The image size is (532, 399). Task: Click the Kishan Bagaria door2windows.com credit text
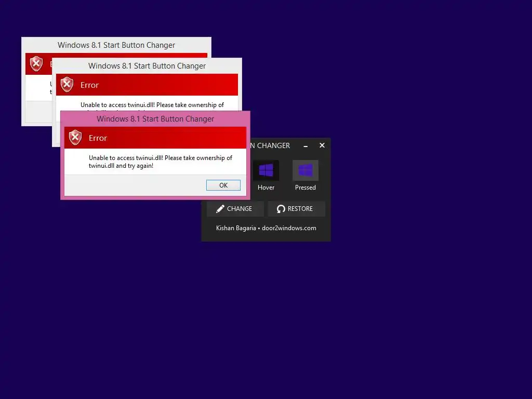[x=266, y=228]
